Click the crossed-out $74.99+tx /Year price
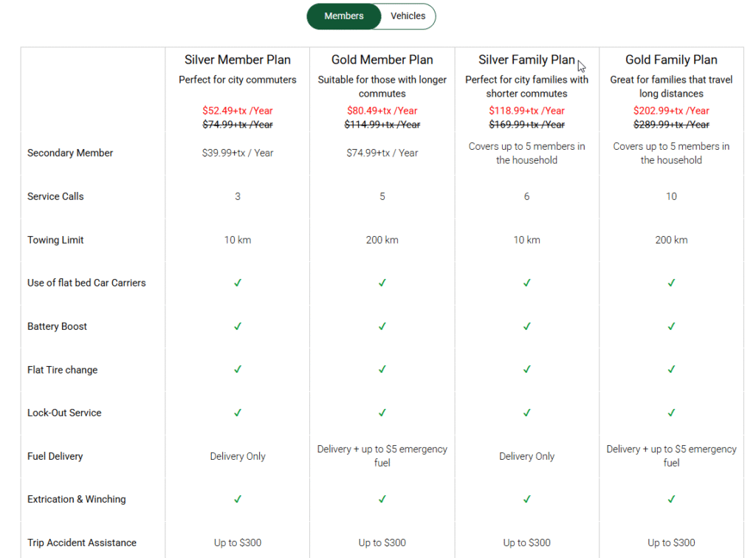 coord(238,124)
